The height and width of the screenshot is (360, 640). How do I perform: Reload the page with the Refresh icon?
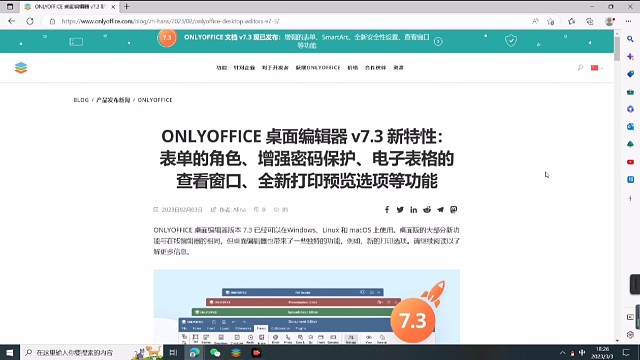(30, 21)
